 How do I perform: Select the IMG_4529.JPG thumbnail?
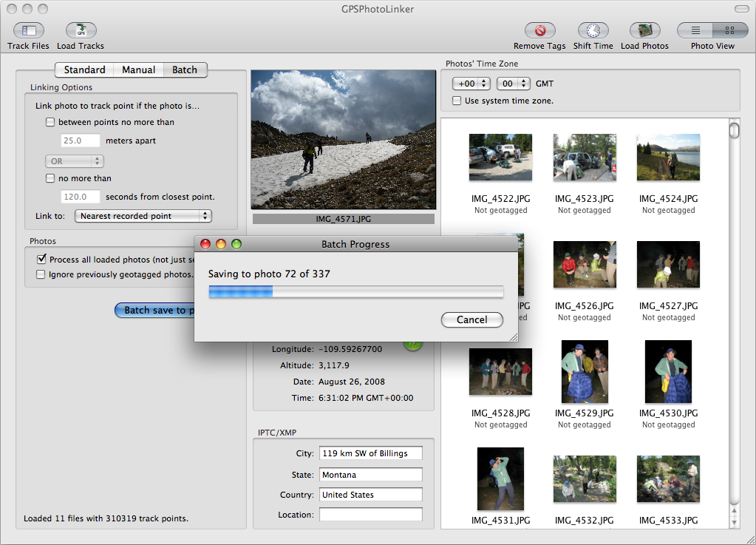coord(585,371)
